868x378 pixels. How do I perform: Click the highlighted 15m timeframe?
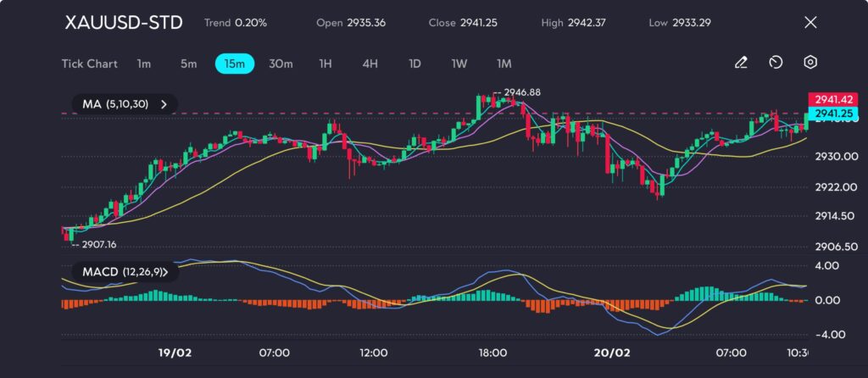coord(234,64)
